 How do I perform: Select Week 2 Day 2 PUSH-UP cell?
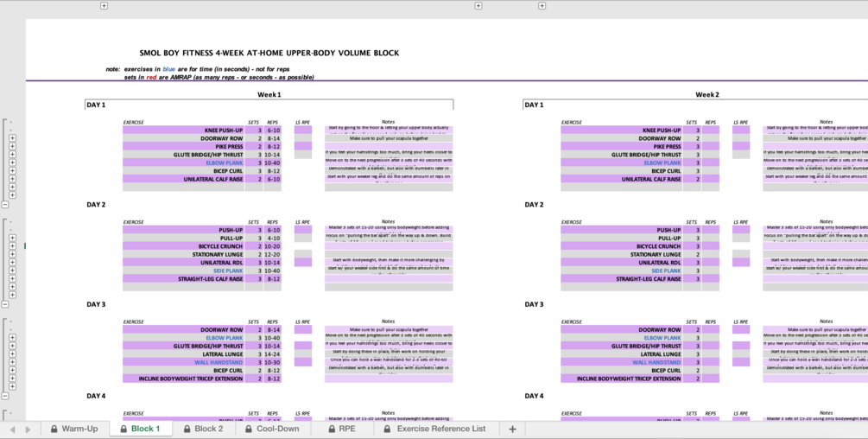pos(621,230)
